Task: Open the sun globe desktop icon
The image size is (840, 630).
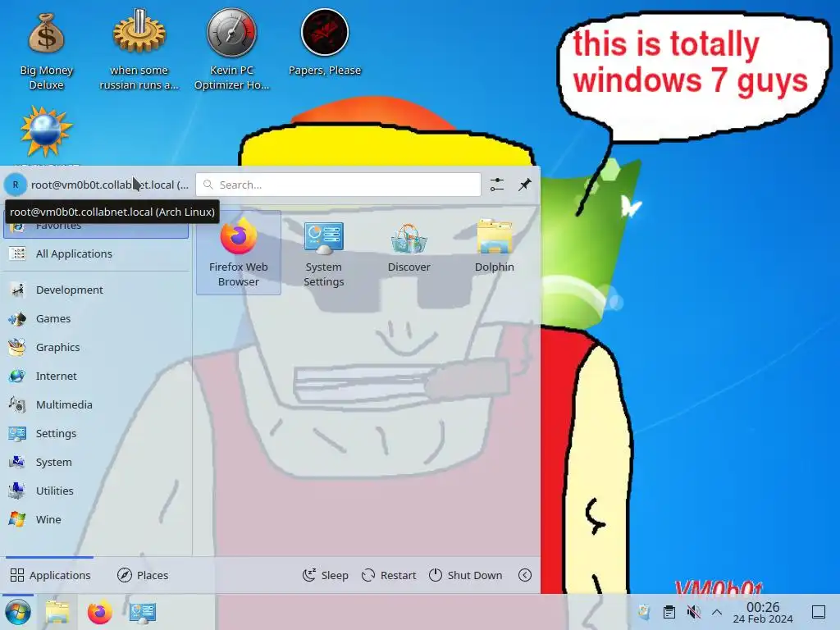Action: coord(46,132)
